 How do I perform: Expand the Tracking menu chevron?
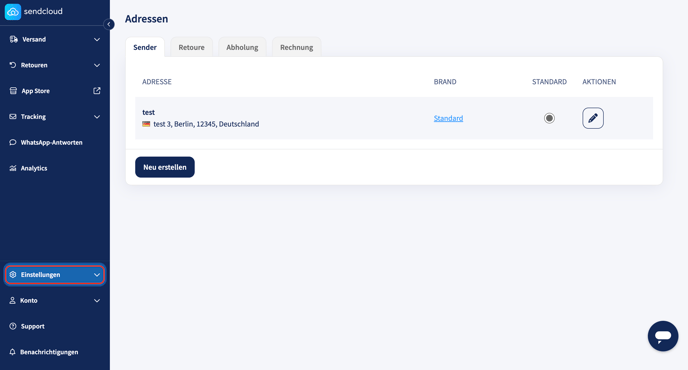pyautogui.click(x=97, y=117)
